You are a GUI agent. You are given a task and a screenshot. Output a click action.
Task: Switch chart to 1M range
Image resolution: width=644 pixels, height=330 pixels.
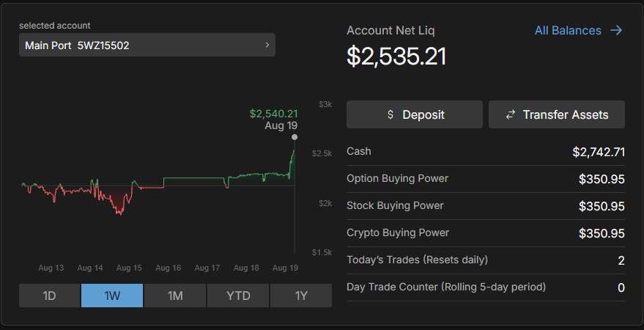point(175,296)
